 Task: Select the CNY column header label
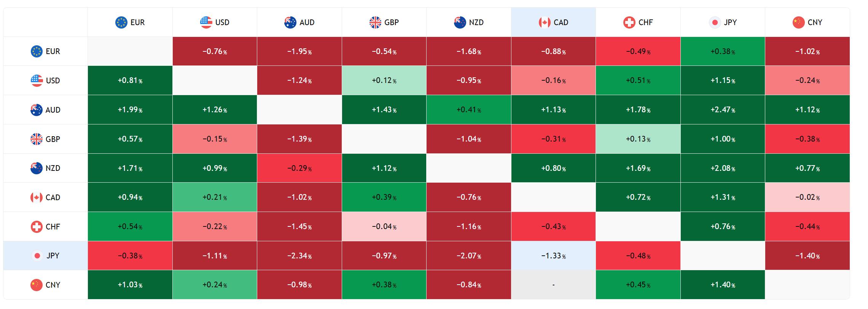tap(815, 22)
